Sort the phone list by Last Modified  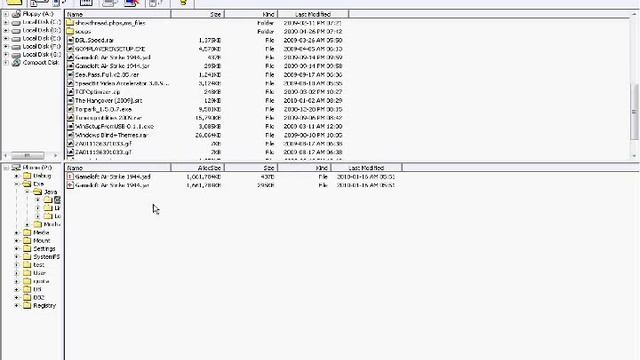click(367, 168)
